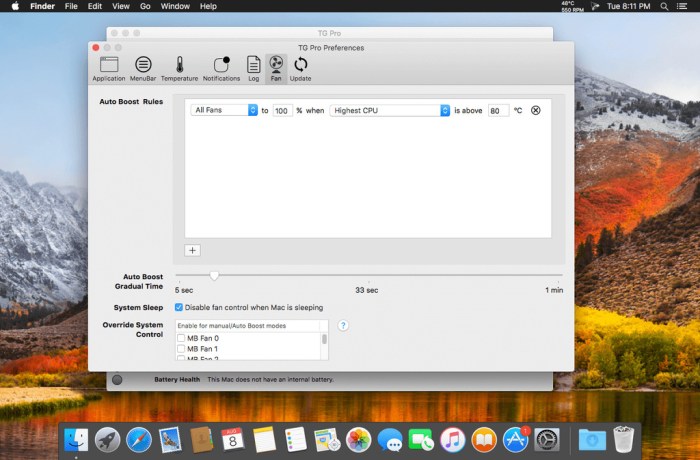
Task: Click the Auto Boost Gradual Time slider
Action: [214, 275]
